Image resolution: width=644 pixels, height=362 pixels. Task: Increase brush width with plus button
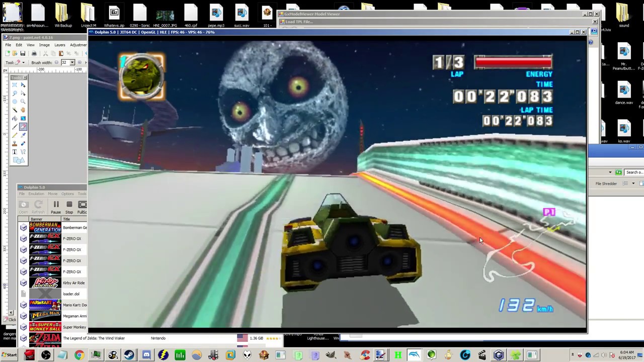click(79, 62)
